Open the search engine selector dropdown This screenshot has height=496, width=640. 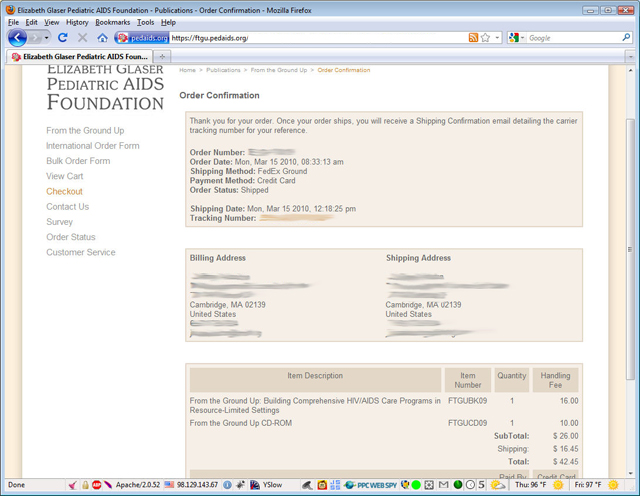click(517, 38)
